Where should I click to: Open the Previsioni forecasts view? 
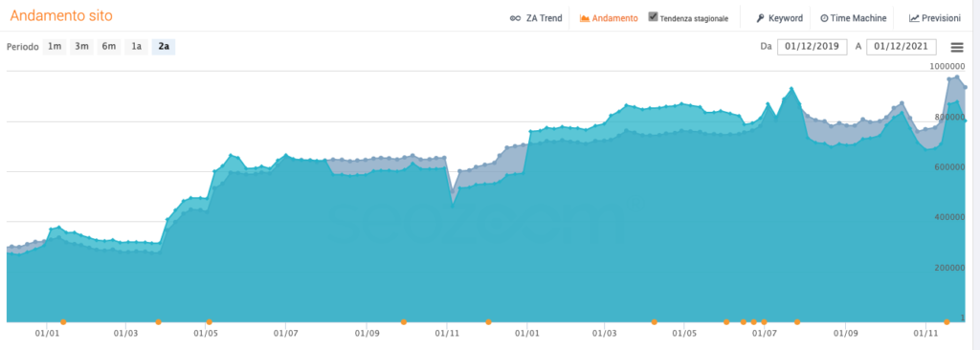point(935,18)
